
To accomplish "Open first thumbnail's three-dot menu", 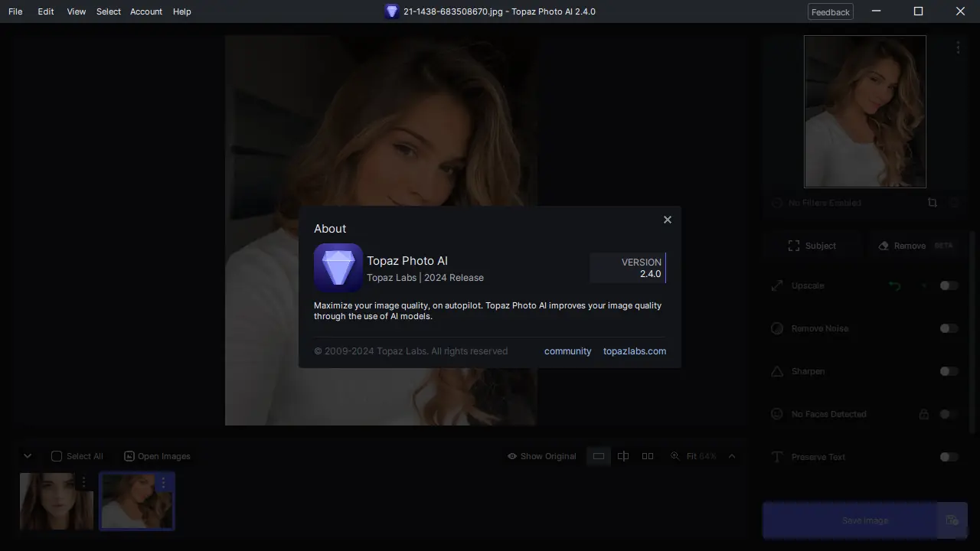I will coord(84,482).
